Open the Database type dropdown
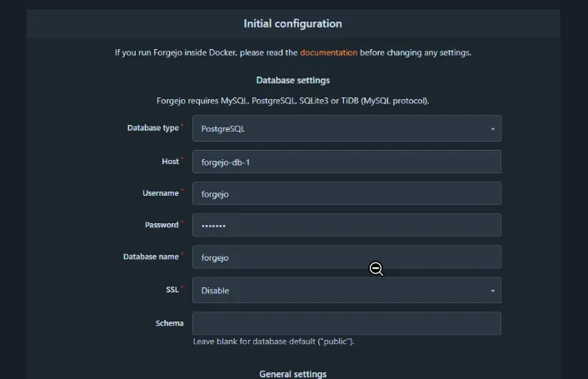The image size is (588, 379). pyautogui.click(x=346, y=128)
